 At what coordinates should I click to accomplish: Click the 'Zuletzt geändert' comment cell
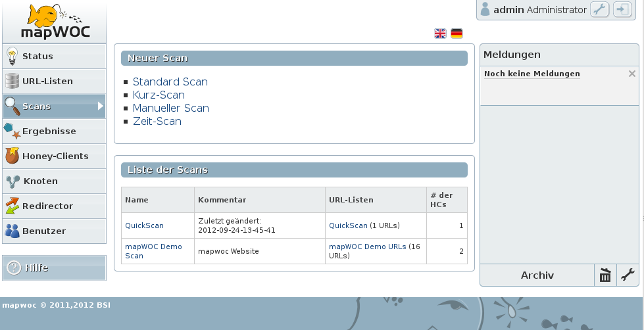coord(260,225)
